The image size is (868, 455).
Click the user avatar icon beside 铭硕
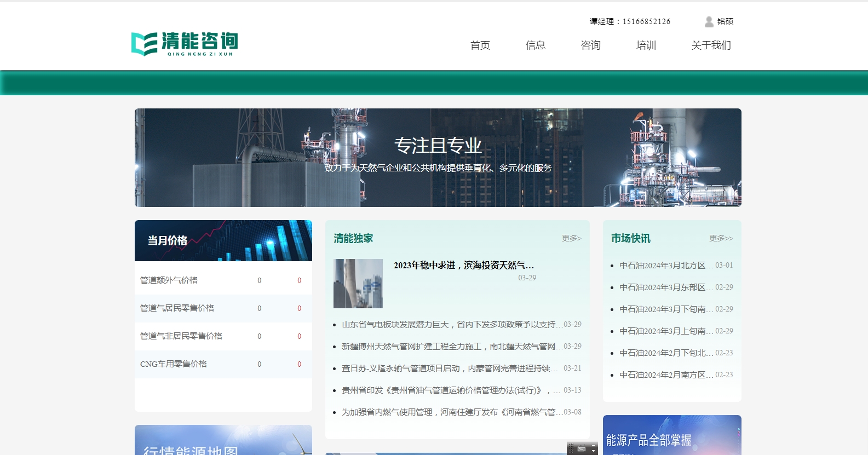tap(709, 21)
